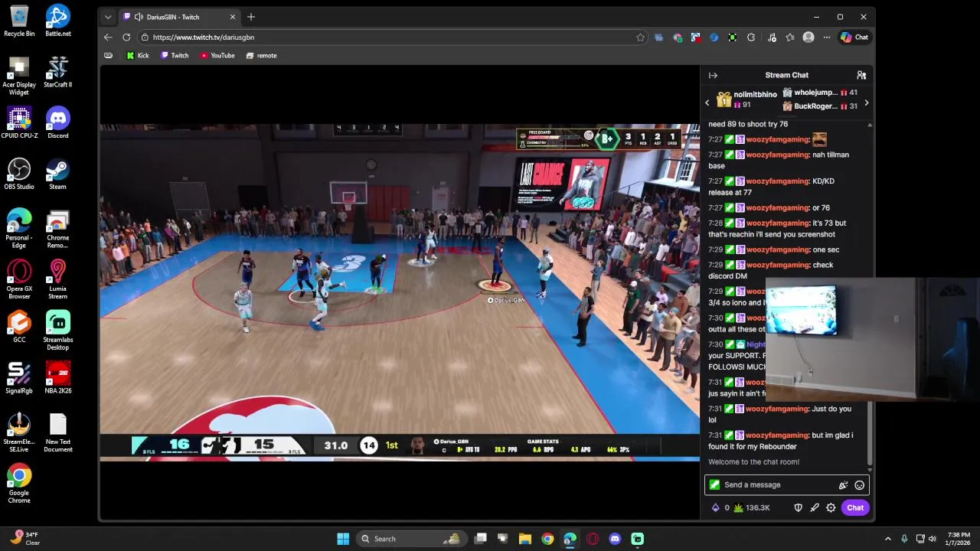Screen dimensions: 980x551
Task: Click the webcam overlay thumbnail
Action: [872, 340]
